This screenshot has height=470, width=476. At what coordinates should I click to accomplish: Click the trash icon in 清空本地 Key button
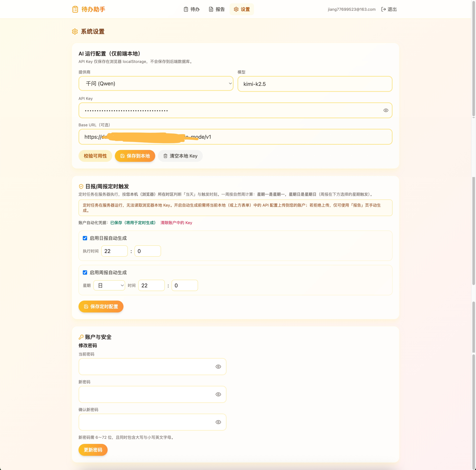(165, 156)
